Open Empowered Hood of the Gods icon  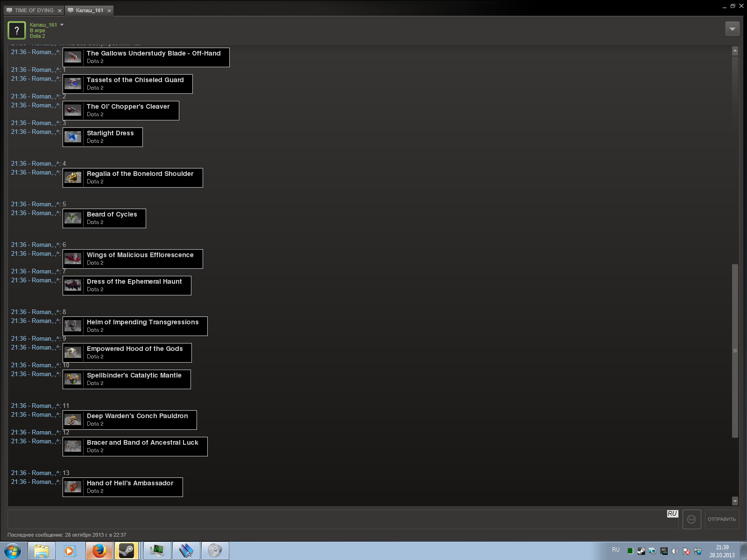(x=73, y=353)
